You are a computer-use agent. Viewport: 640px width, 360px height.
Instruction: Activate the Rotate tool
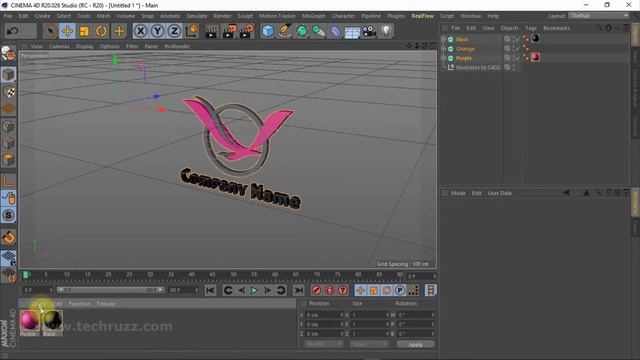[x=101, y=31]
